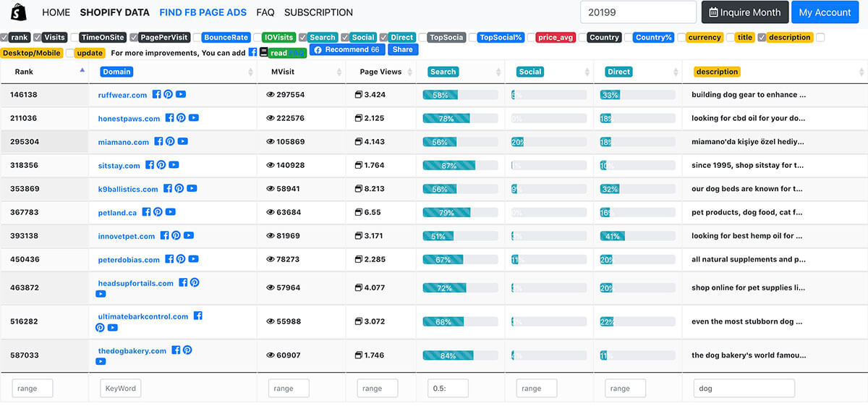Sort by Domain column sort arrows
This screenshot has width=868, height=409.
pos(251,72)
